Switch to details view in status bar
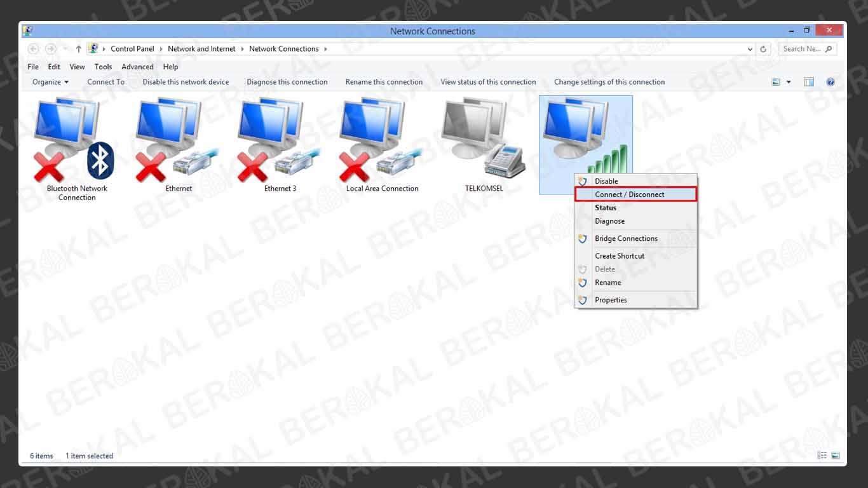868x488 pixels. (822, 456)
